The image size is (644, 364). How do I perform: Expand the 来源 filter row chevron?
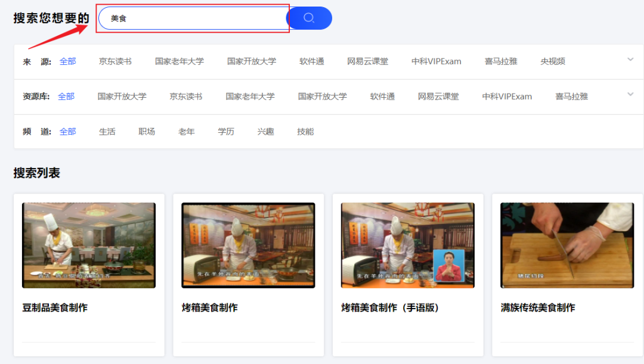(630, 60)
